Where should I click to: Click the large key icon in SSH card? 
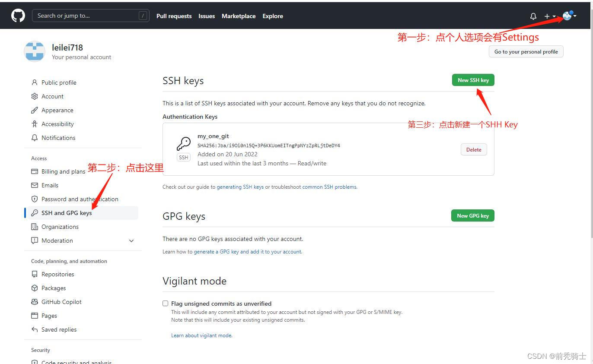click(184, 143)
